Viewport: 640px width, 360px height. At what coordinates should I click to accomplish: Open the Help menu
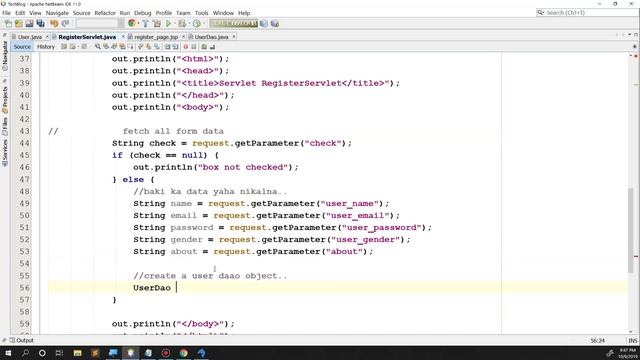pos(244,13)
